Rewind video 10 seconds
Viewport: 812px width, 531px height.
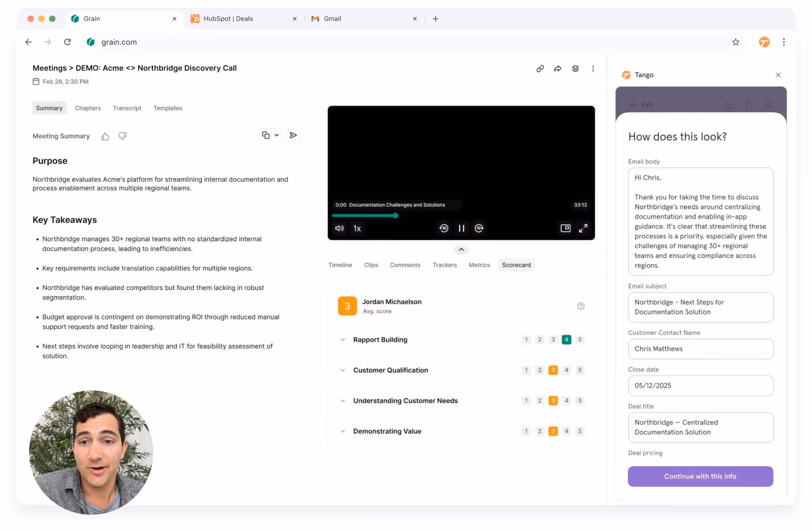pyautogui.click(x=444, y=228)
